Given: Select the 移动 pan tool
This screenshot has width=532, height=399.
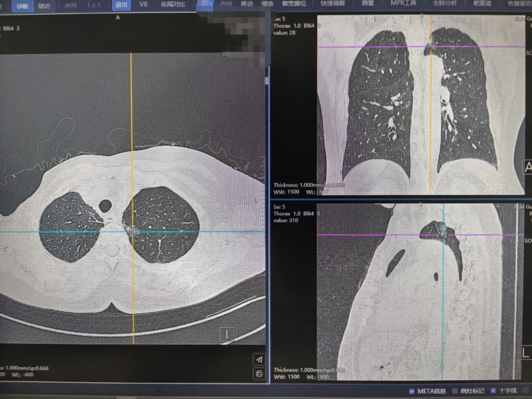Looking at the screenshot, I should (246, 4).
